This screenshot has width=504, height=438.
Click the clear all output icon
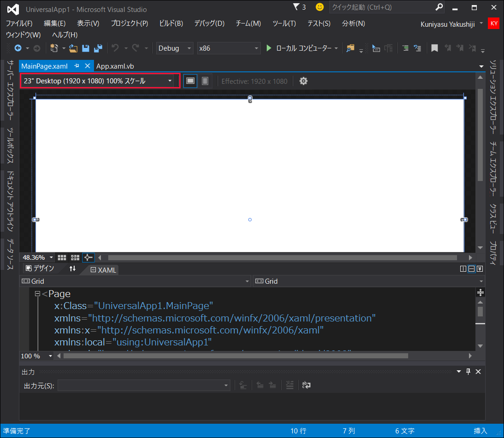(x=290, y=385)
